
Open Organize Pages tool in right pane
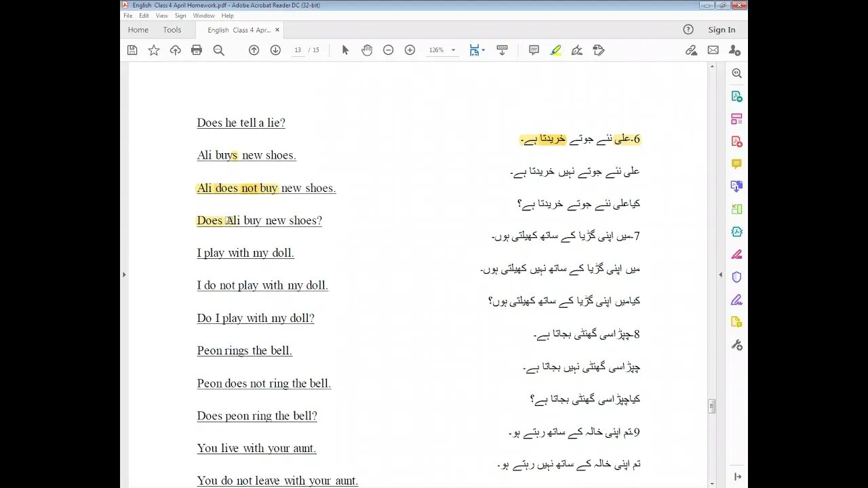click(x=737, y=209)
